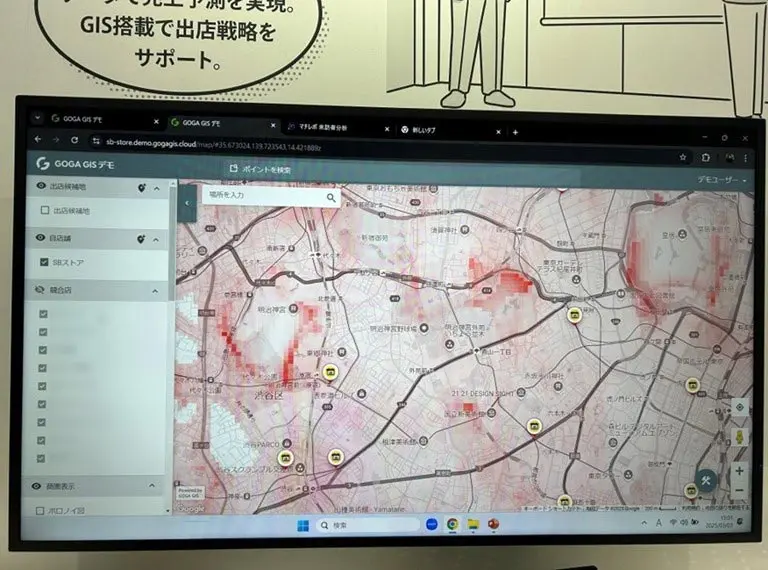The image size is (768, 570).
Task: Click the 21_21 DESIGN SIGHT place icon
Action: point(521,392)
